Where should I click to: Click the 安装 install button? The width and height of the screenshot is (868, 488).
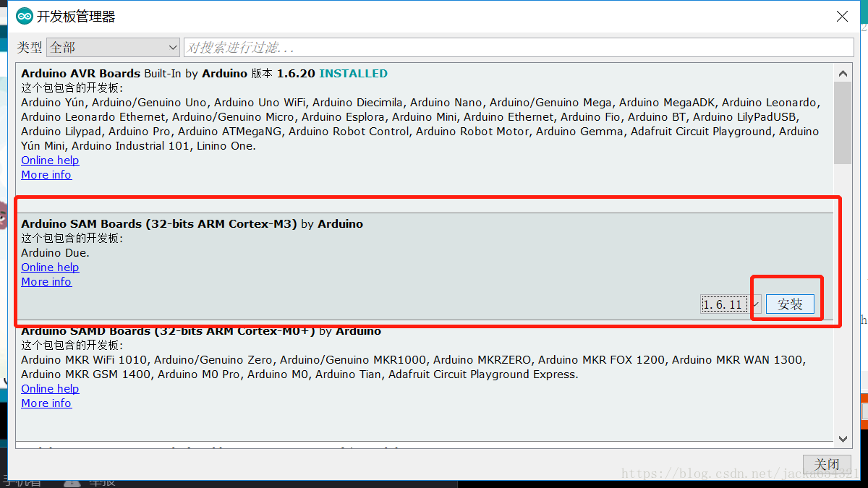(x=790, y=304)
